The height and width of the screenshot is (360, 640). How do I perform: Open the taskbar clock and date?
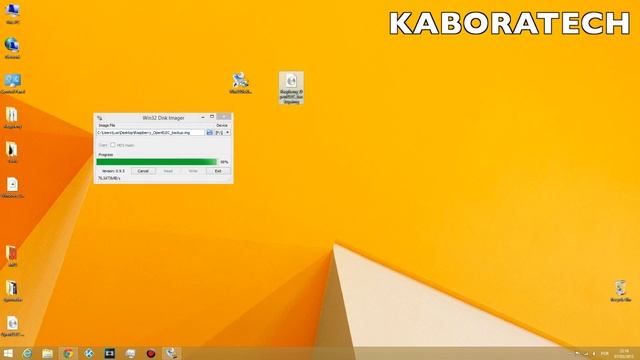click(x=624, y=353)
